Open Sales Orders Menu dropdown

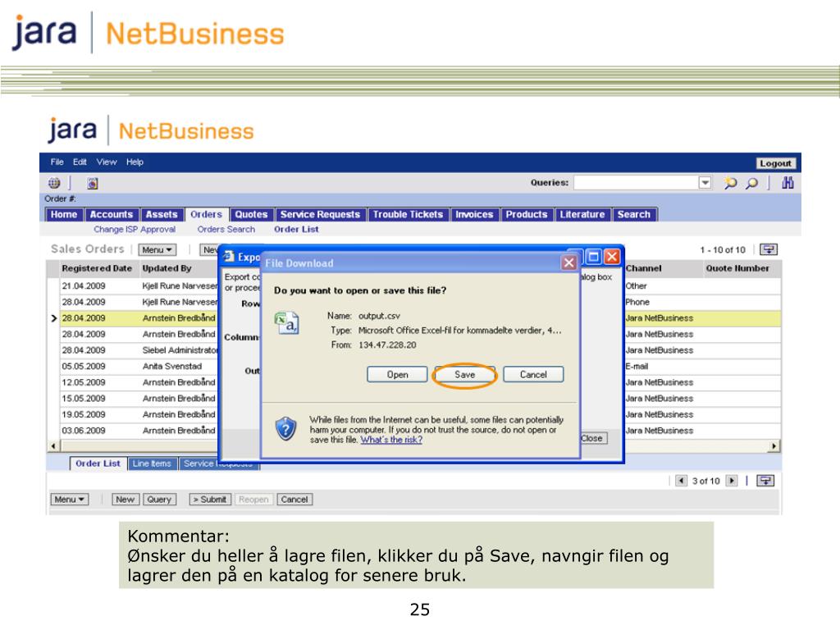[157, 249]
